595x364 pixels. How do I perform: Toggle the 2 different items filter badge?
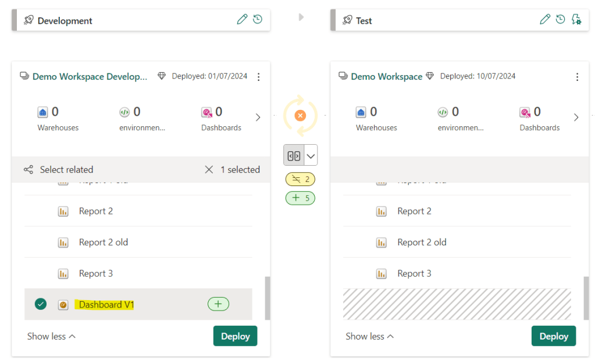300,179
